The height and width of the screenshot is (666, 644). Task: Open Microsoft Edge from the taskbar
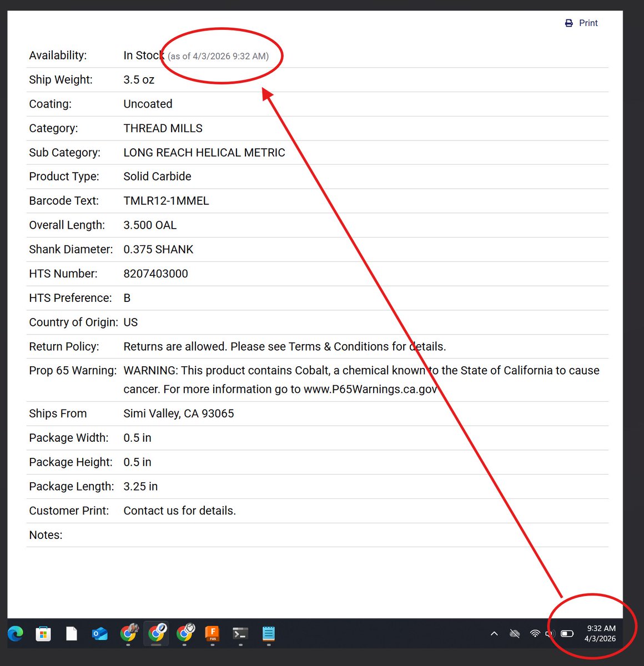point(16,633)
